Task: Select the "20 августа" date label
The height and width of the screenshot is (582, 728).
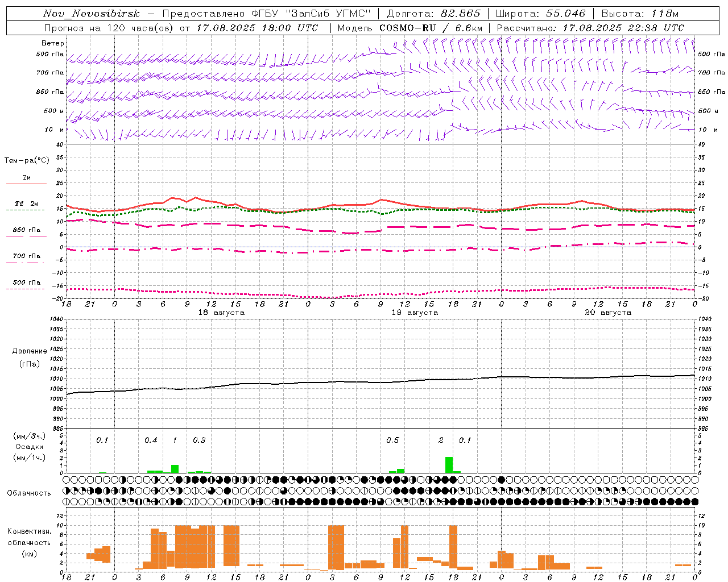Action: 608,313
